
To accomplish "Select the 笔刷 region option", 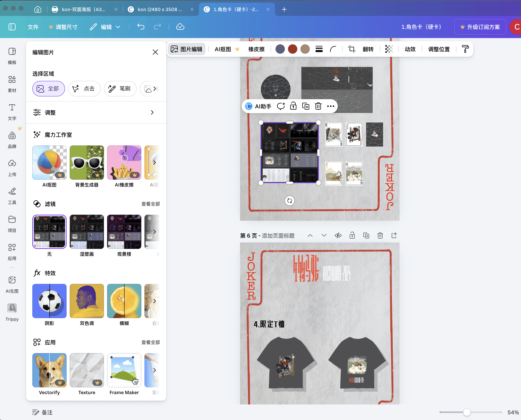I will click(120, 89).
